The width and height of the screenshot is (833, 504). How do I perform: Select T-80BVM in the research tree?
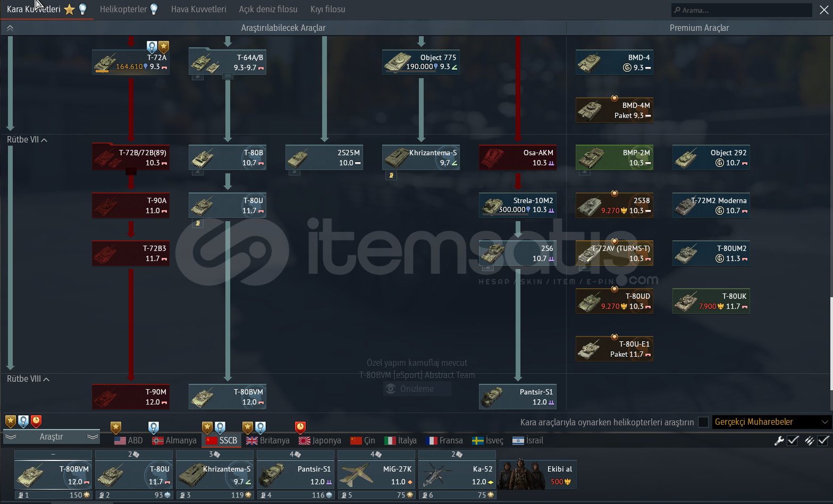click(228, 397)
